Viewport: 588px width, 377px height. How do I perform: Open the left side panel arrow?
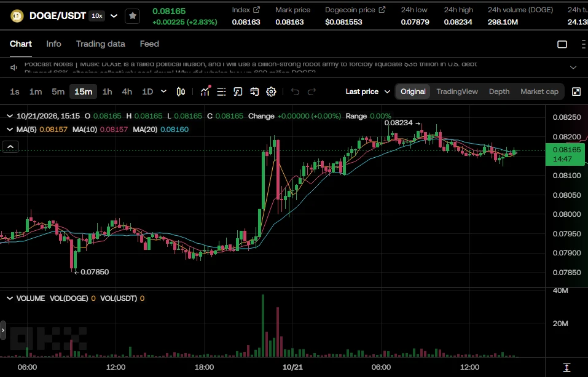click(3, 330)
